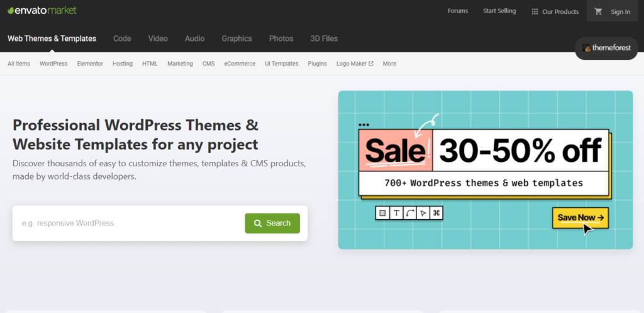The width and height of the screenshot is (644, 313).
Task: Open the Forums link
Action: [458, 11]
